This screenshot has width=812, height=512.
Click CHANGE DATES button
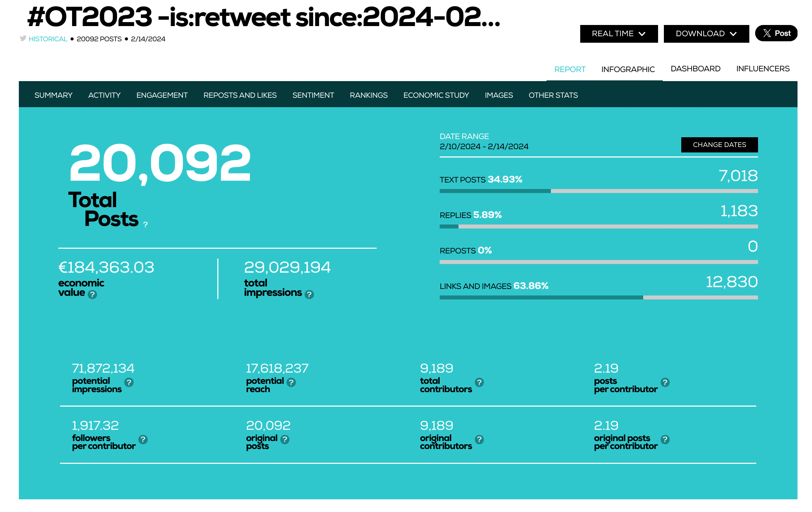(x=719, y=144)
